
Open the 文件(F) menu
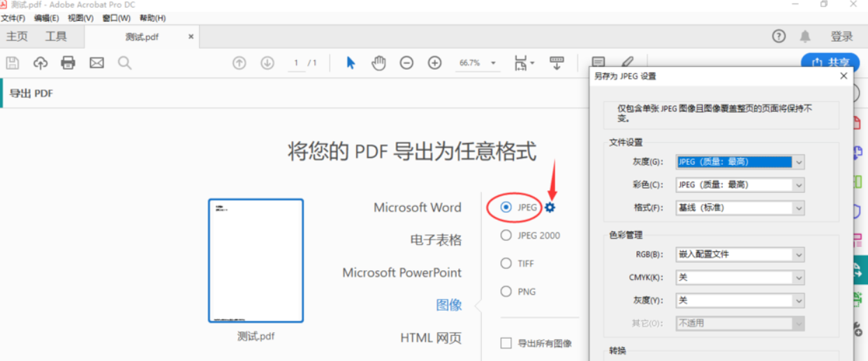13,17
